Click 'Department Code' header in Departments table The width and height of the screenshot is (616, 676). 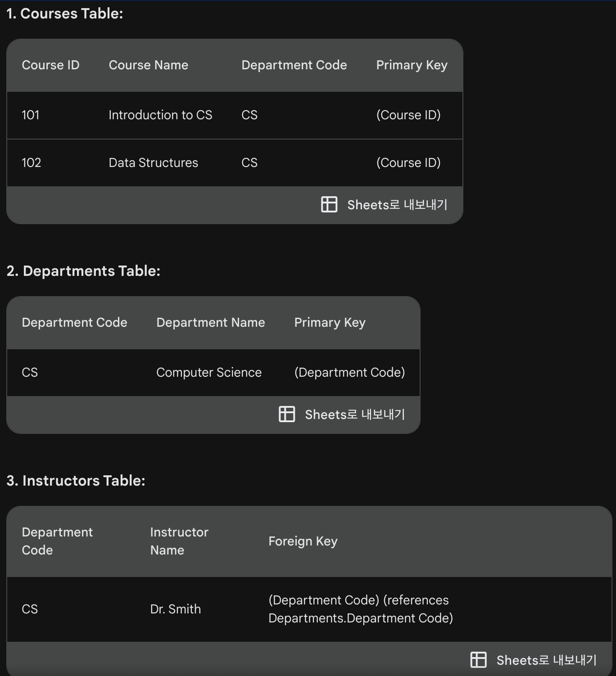pyautogui.click(x=74, y=322)
